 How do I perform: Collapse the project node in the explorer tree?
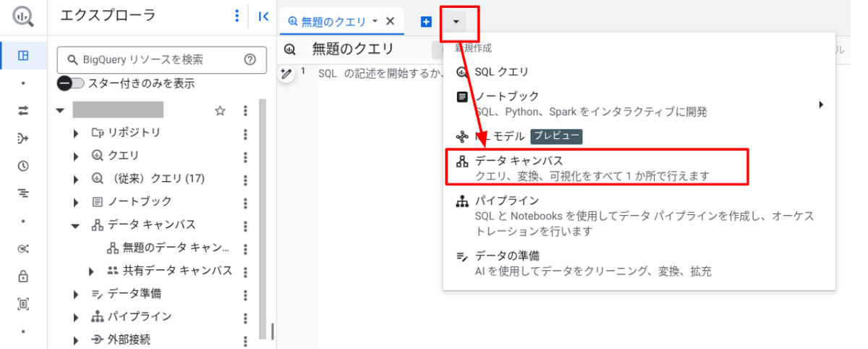coord(61,112)
